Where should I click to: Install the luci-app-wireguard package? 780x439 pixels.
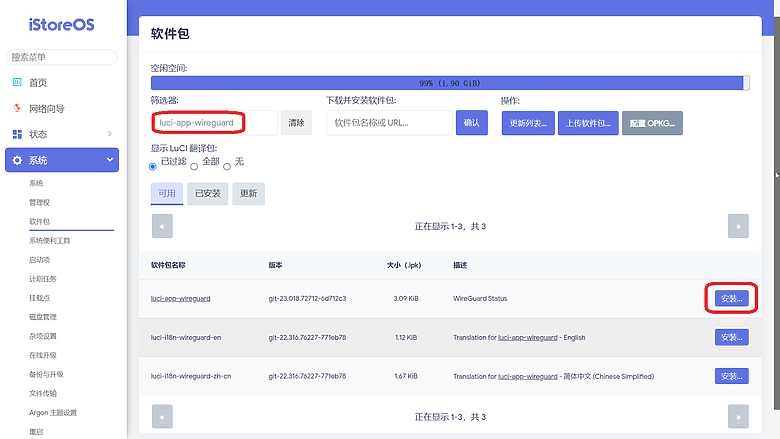click(x=731, y=298)
